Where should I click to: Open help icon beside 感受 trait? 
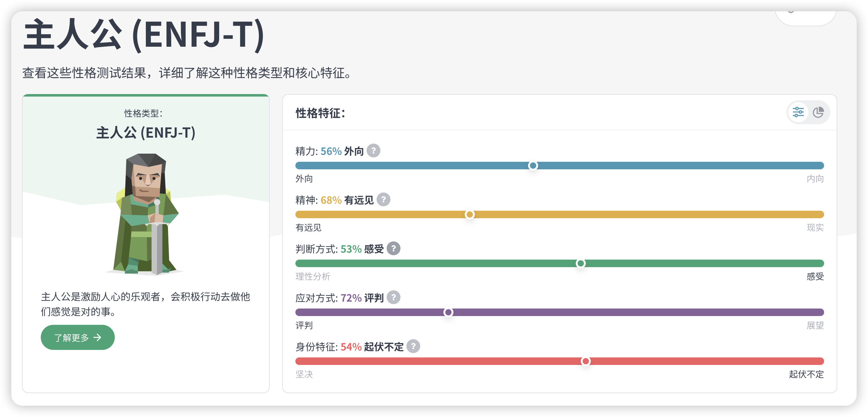coord(393,248)
